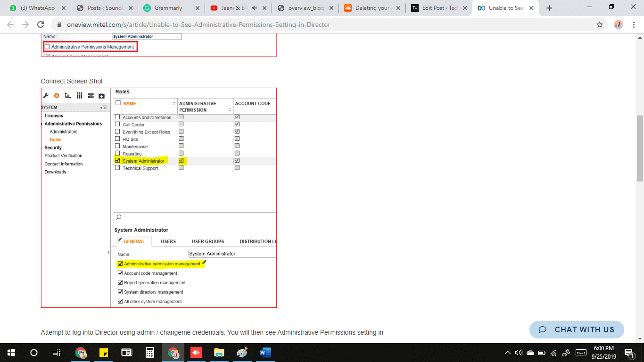Reload the current page
The width and height of the screenshot is (644, 362).
[x=41, y=25]
